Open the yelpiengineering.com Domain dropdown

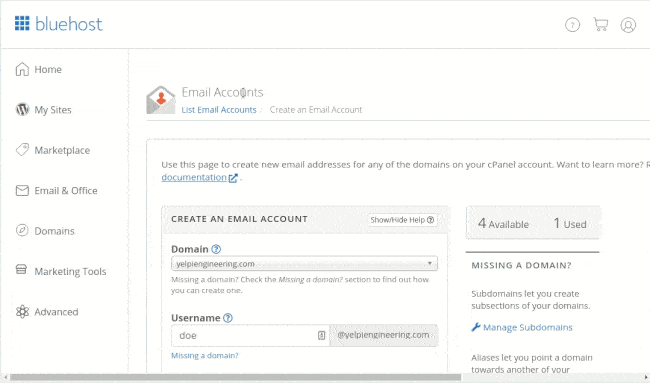[x=304, y=264]
